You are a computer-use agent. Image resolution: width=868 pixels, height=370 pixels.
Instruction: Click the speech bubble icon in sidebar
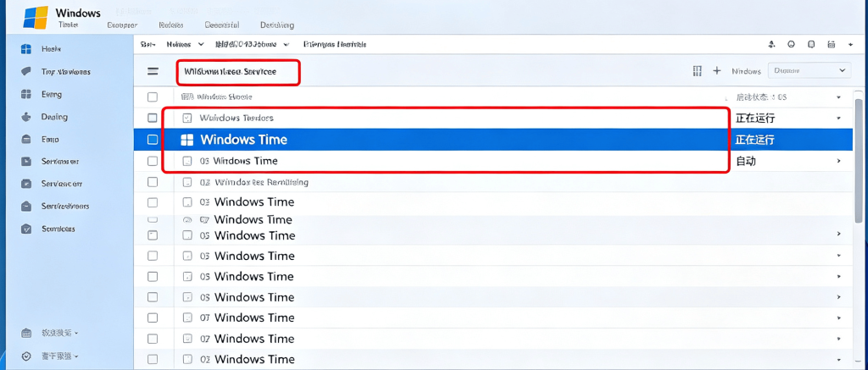tap(25, 72)
